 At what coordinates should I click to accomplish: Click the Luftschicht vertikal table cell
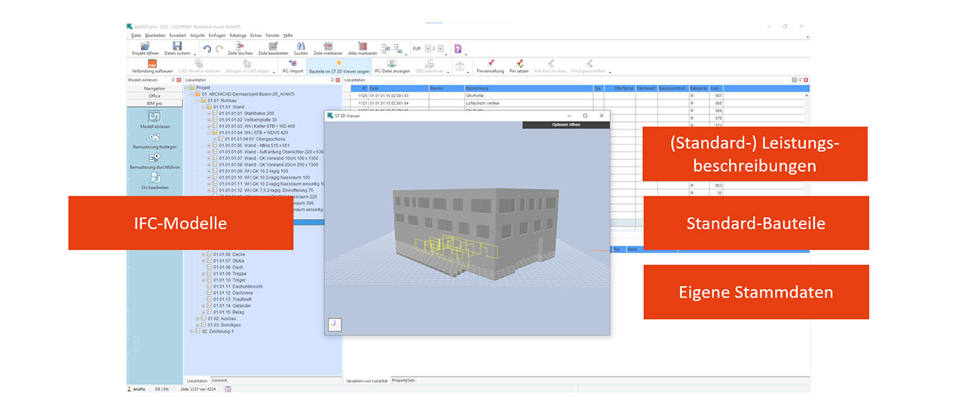point(528,103)
